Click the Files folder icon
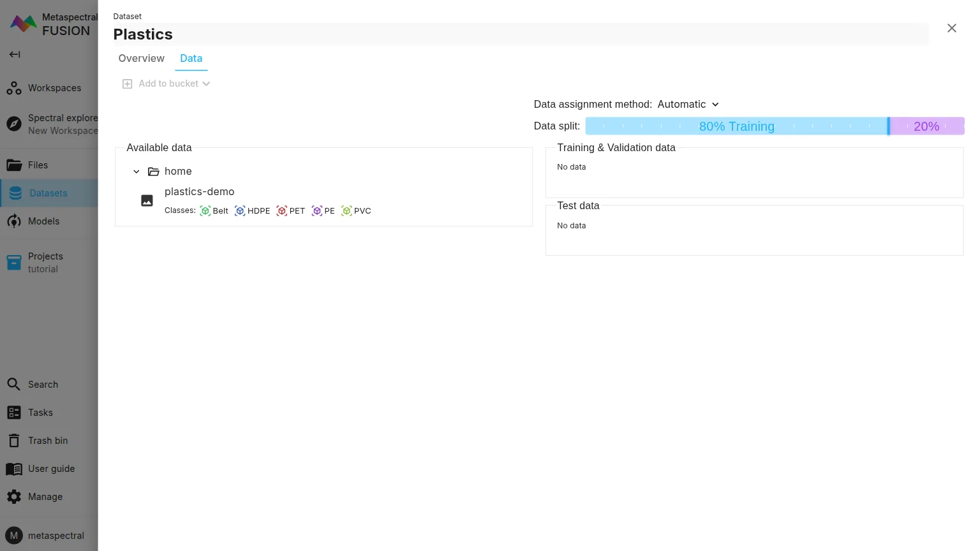 [x=14, y=165]
